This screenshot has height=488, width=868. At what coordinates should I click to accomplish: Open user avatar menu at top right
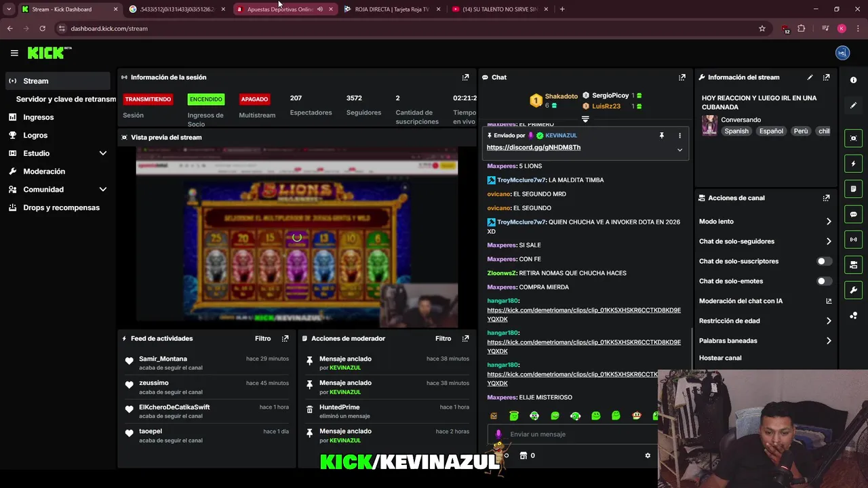842,53
